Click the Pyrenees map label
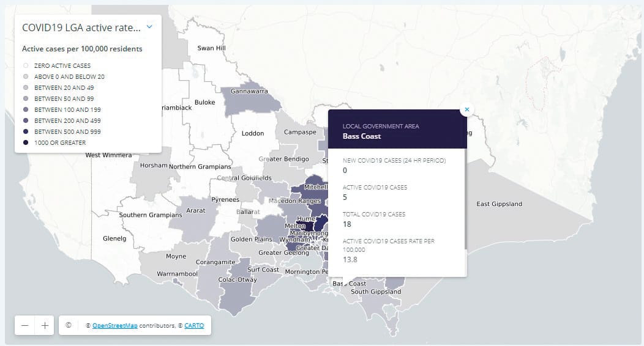Image resolution: width=644 pixels, height=346 pixels. [x=225, y=200]
